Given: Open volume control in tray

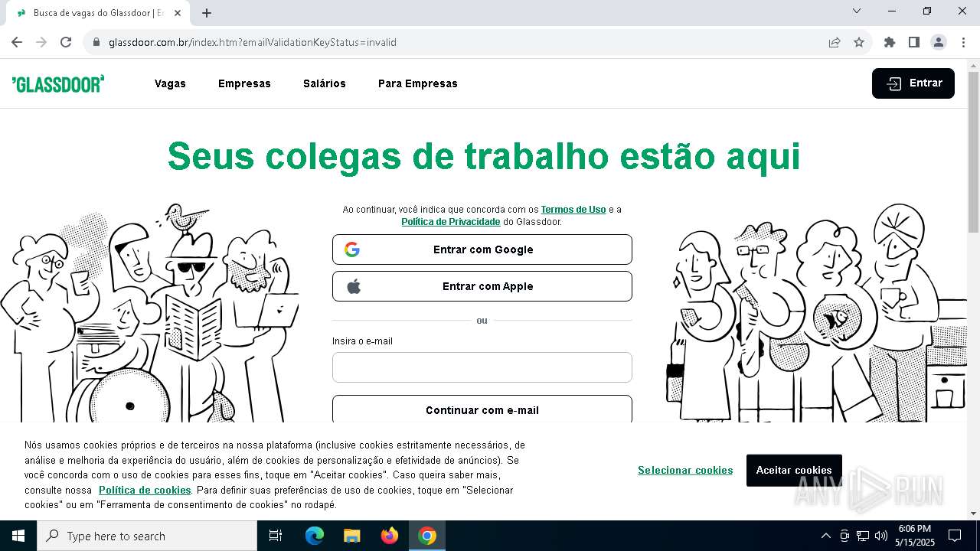Looking at the screenshot, I should coord(881,536).
